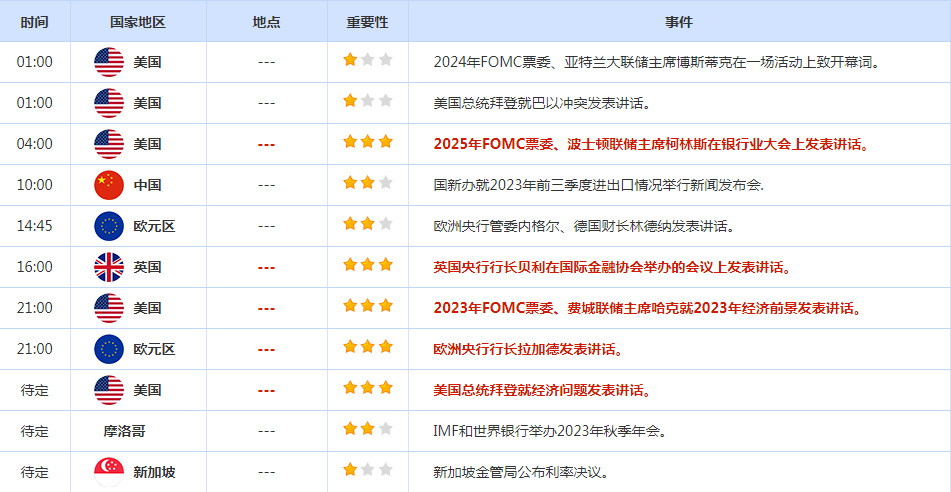Open the 国新办 2023年前三季度进出口 press conference event

599,185
